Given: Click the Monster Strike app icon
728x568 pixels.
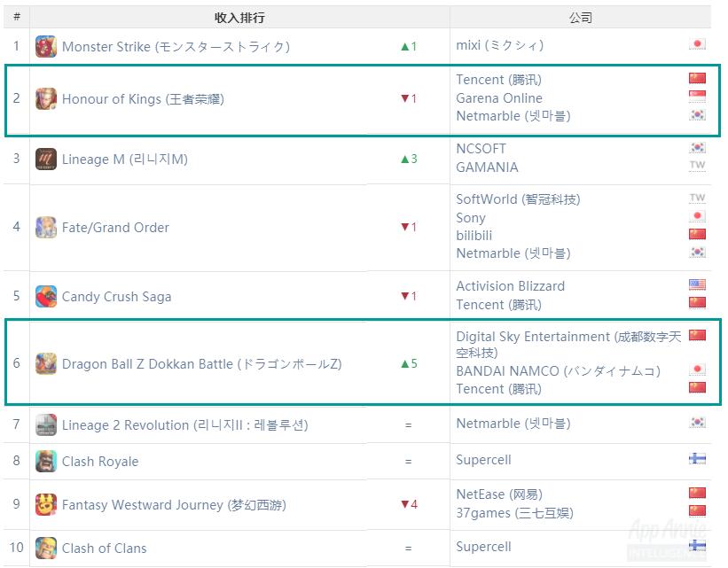Looking at the screenshot, I should tap(46, 46).
